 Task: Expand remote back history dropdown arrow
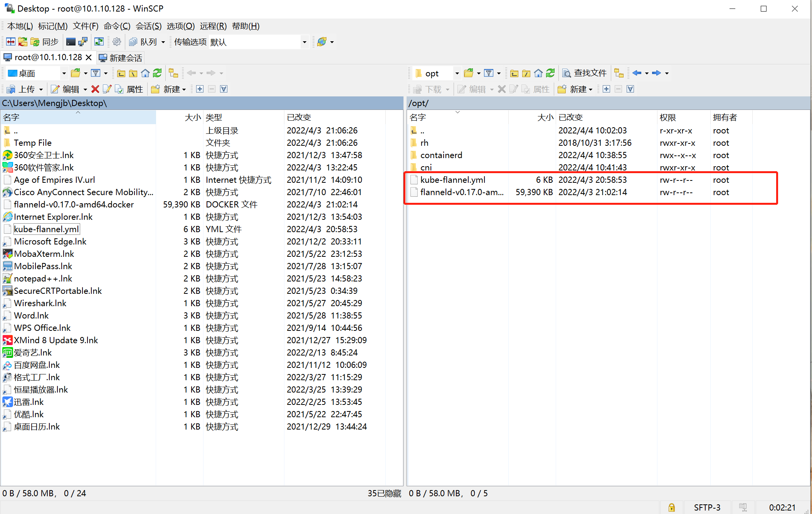pyautogui.click(x=647, y=73)
